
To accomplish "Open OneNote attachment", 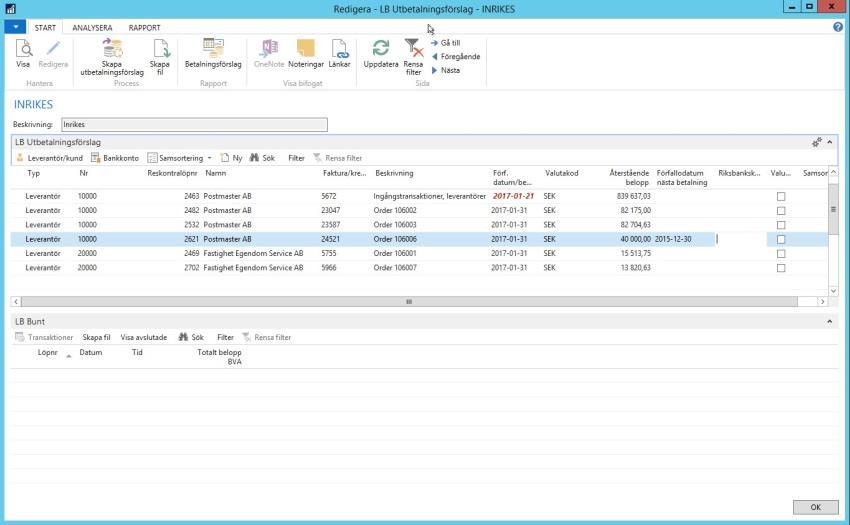I will point(269,54).
